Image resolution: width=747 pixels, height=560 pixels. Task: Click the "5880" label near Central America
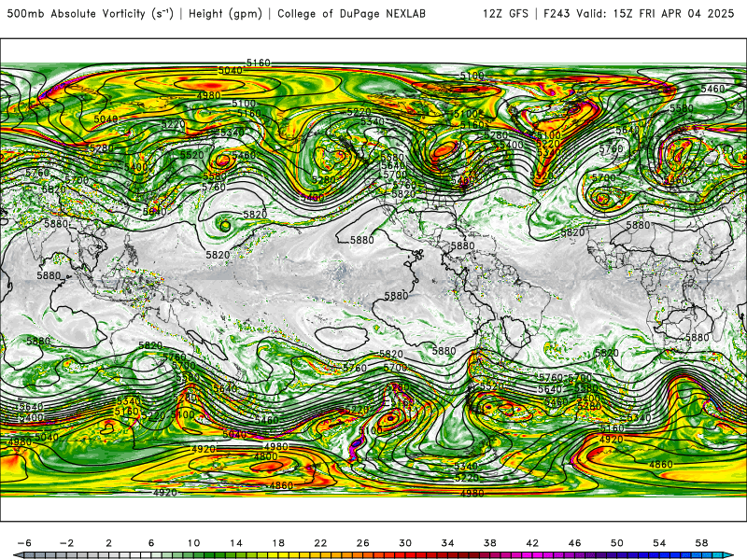point(462,245)
